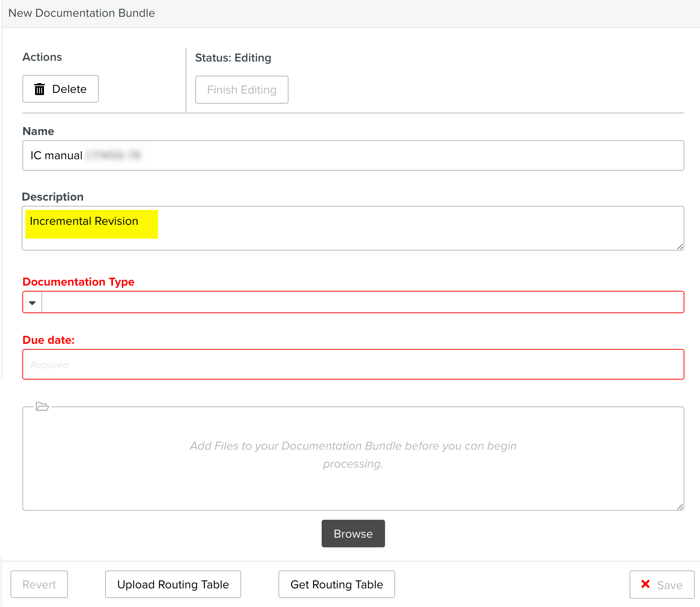The image size is (700, 607).
Task: Select Upload Routing Table
Action: pyautogui.click(x=173, y=584)
